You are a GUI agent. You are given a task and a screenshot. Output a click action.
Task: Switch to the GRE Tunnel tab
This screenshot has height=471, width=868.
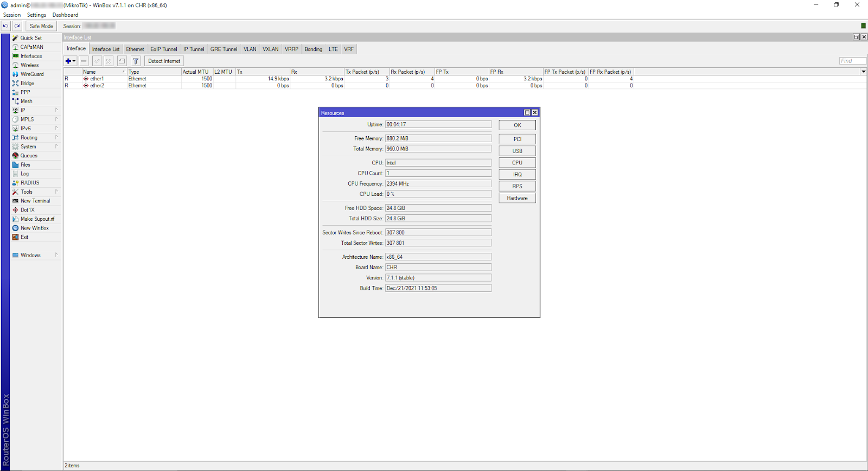point(224,49)
